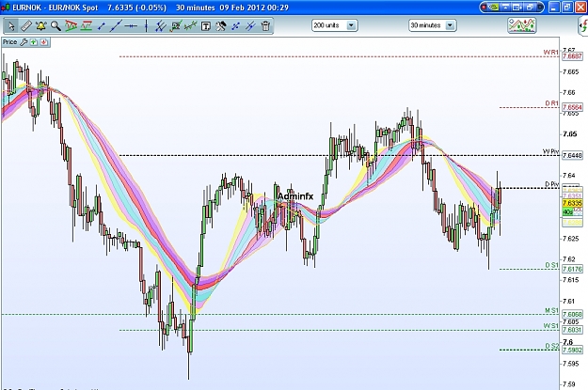Open the 30 minutes timeframe dropdown

(x=433, y=25)
